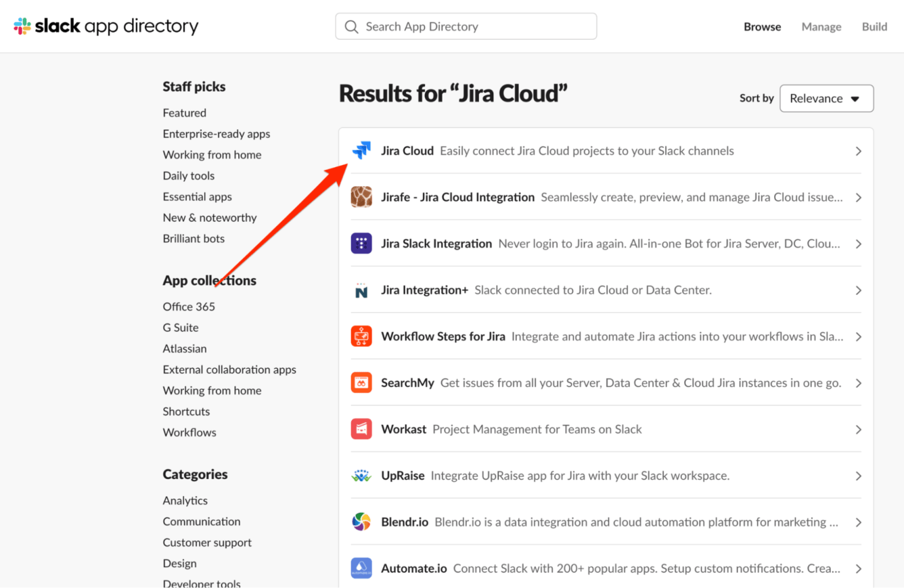The height and width of the screenshot is (588, 904).
Task: Click the Slack logo in header
Action: [106, 26]
